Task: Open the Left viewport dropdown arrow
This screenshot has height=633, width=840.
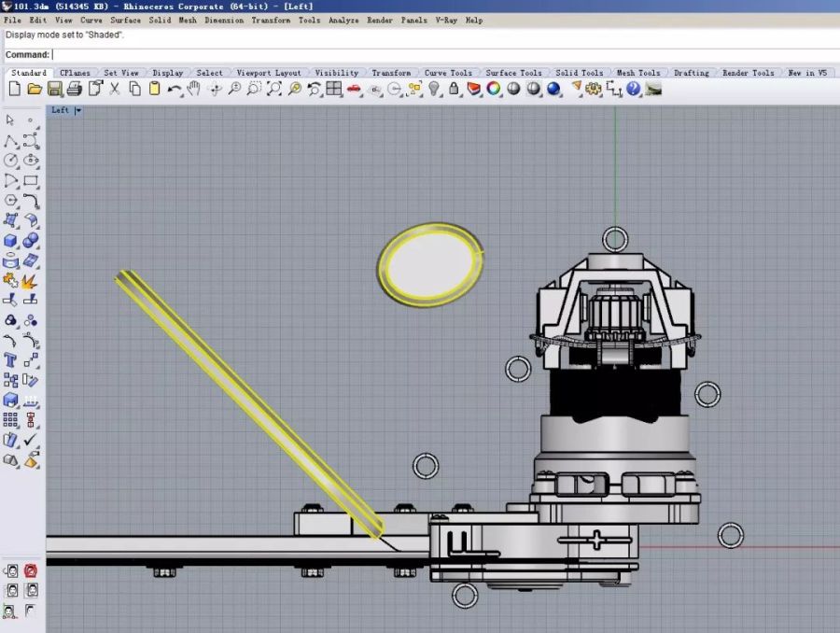Action: click(x=78, y=110)
